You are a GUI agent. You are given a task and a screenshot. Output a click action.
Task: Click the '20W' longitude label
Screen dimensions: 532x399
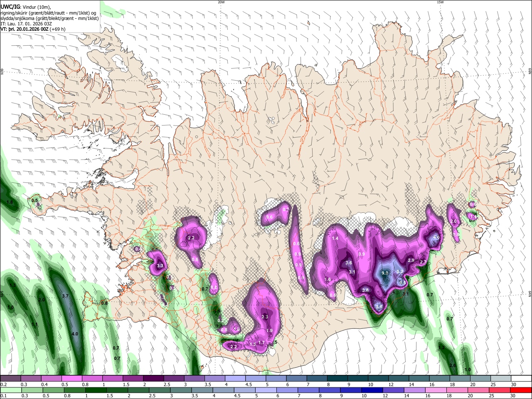tap(221, 2)
